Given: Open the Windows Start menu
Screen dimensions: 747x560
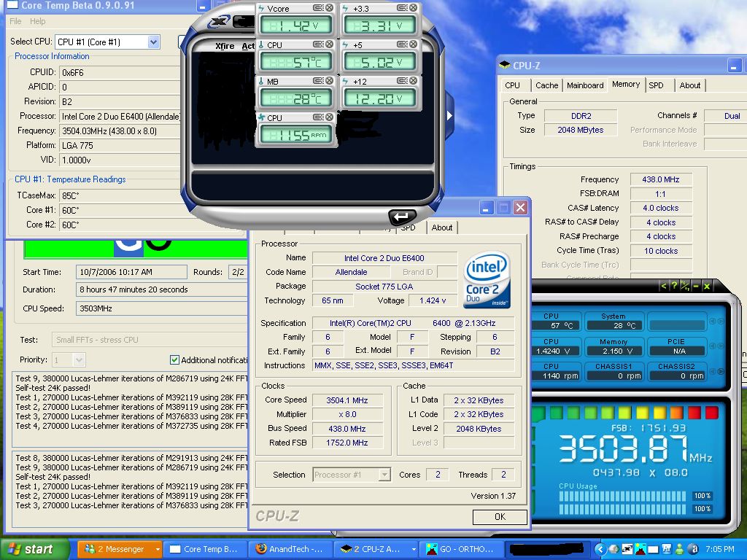Looking at the screenshot, I should coord(35,549).
